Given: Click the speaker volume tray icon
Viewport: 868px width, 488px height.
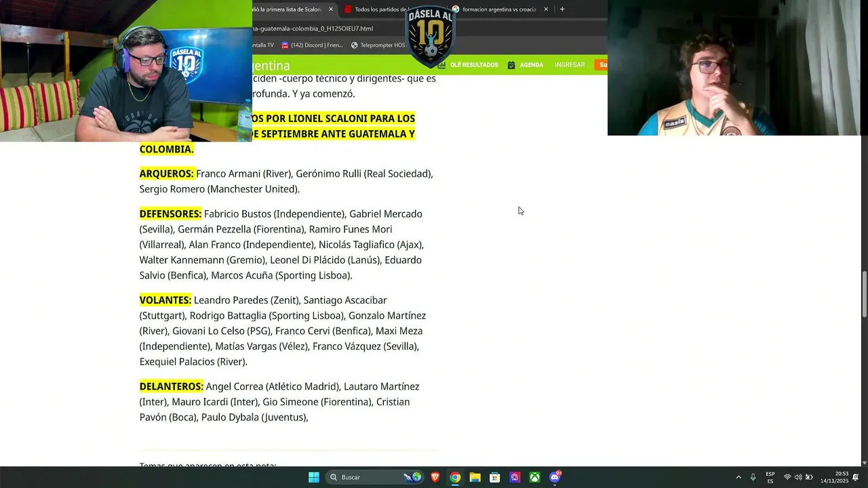Looking at the screenshot, I should 798,477.
